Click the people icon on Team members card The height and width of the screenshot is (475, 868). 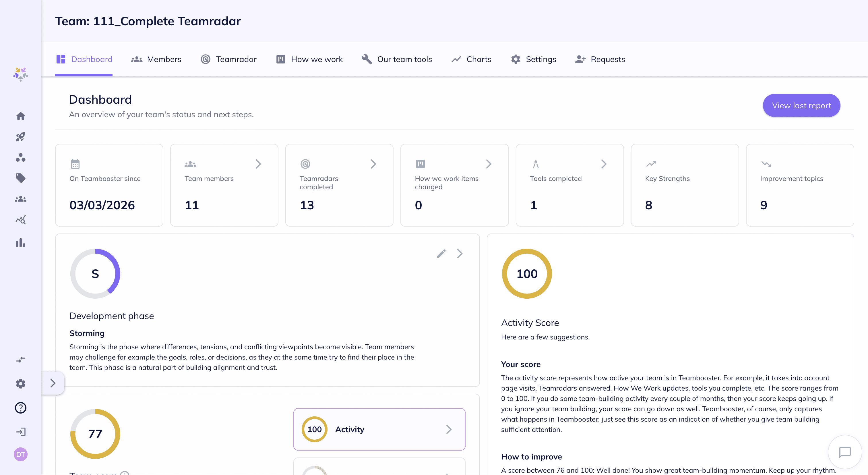(190, 164)
